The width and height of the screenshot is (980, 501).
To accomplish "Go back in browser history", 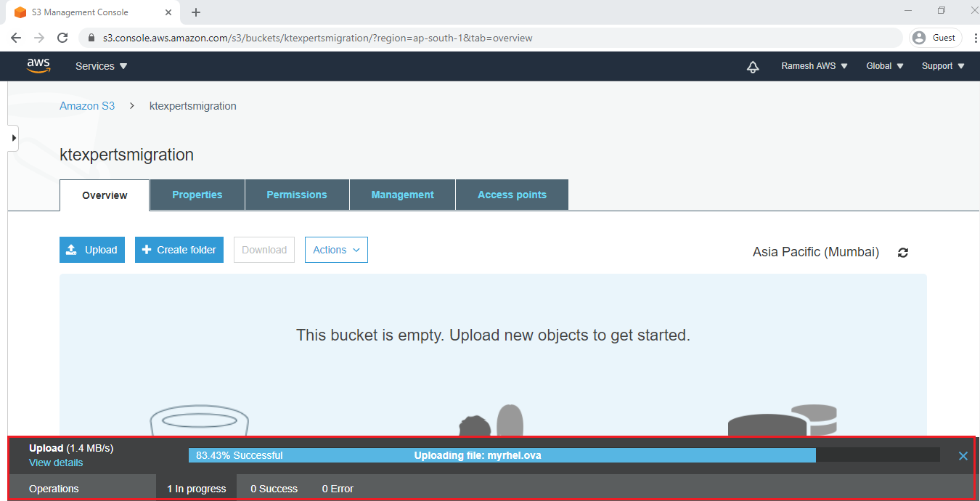I will point(16,38).
